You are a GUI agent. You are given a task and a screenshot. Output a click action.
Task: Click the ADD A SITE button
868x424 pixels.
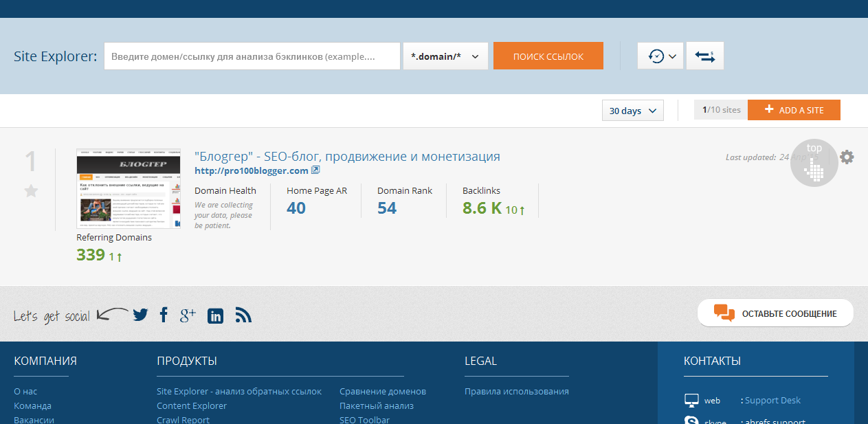point(793,110)
